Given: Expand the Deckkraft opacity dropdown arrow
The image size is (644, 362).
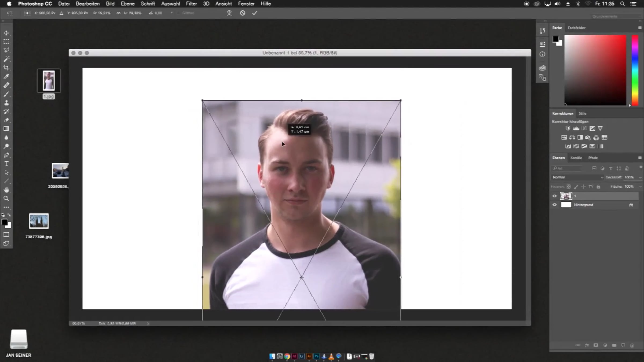Looking at the screenshot, I should 640,178.
